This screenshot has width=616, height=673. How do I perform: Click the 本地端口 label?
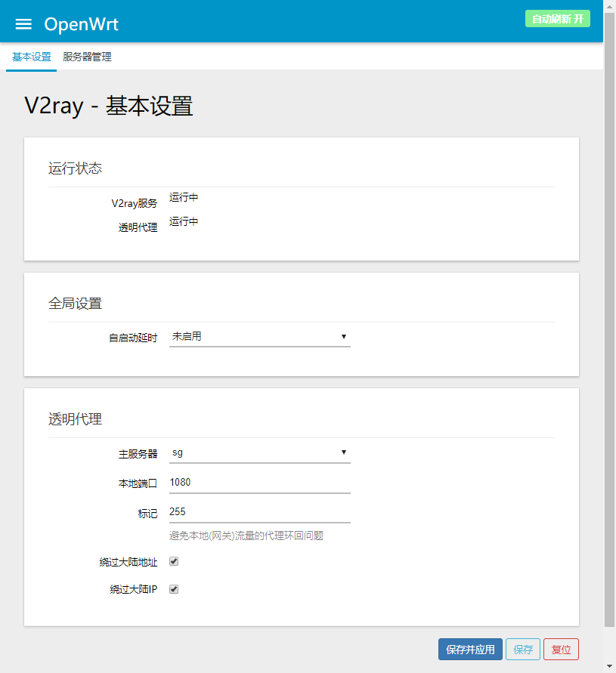[x=138, y=483]
